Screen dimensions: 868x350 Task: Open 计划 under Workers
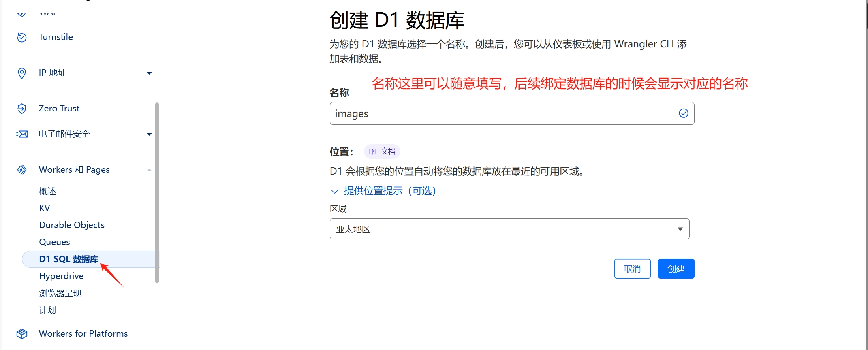click(x=47, y=310)
